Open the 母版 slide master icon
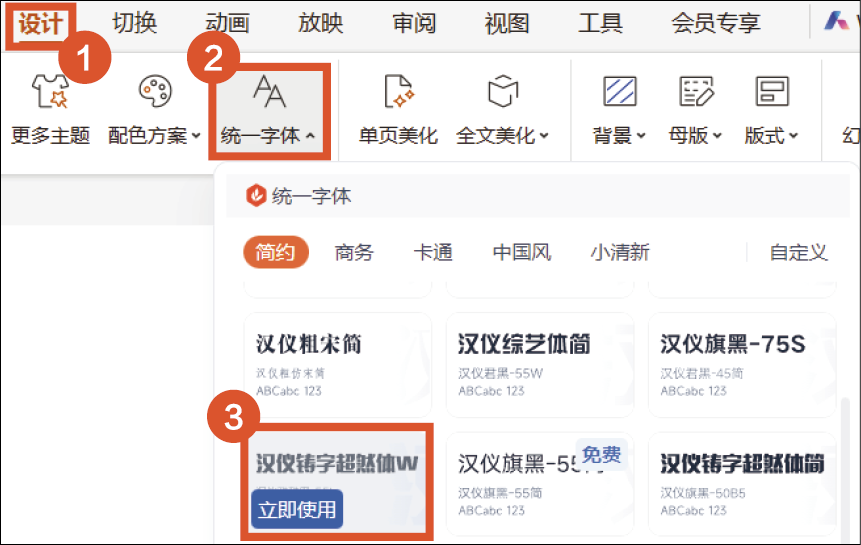The height and width of the screenshot is (545, 861). 696,92
